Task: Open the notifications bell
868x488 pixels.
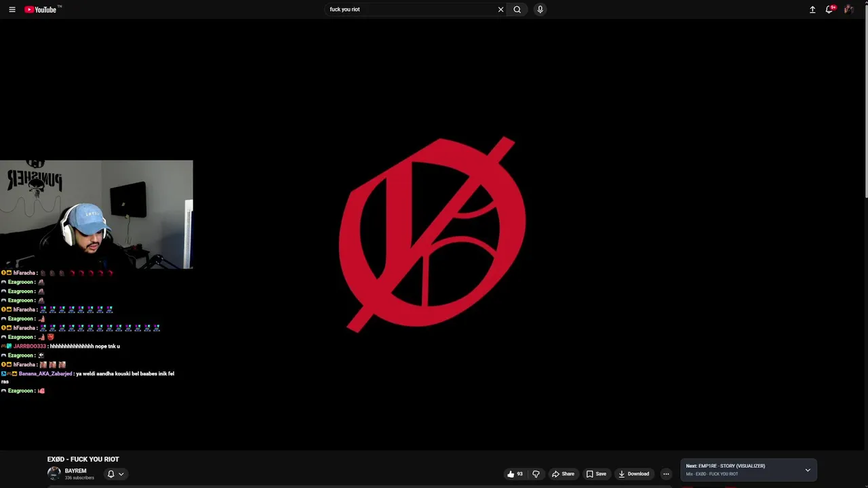Action: 829,9
